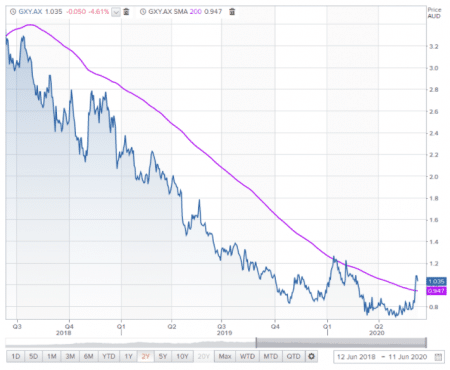Image resolution: width=450 pixels, height=370 pixels.
Task: Click the 1.035 current price label
Action: point(436,282)
